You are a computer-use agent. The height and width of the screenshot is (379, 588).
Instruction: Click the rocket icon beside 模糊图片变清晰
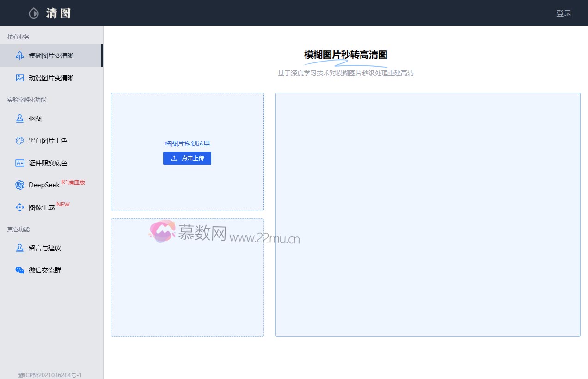click(20, 56)
